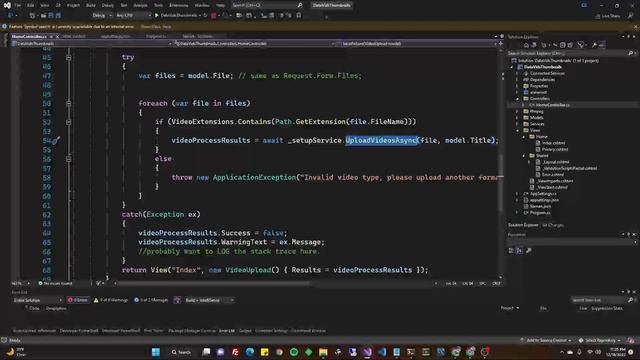Close the HomeController.cs tab
The width and height of the screenshot is (640, 360).
58,36
